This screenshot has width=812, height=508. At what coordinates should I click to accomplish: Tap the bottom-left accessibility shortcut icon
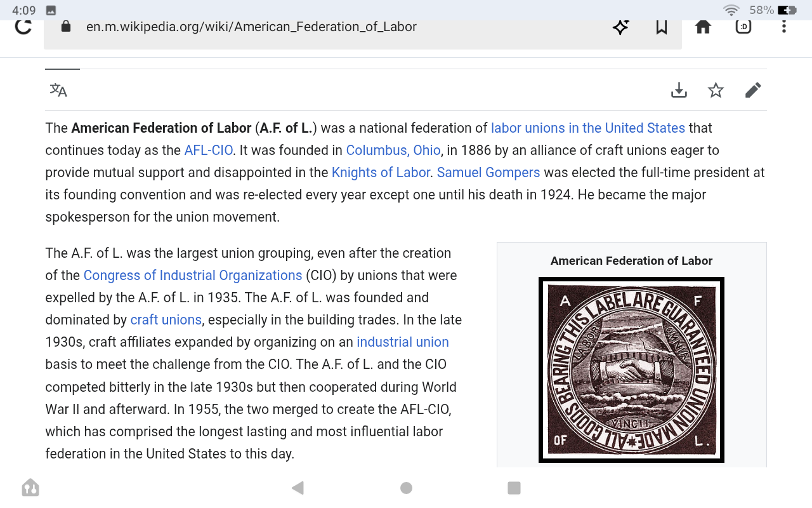(30, 488)
